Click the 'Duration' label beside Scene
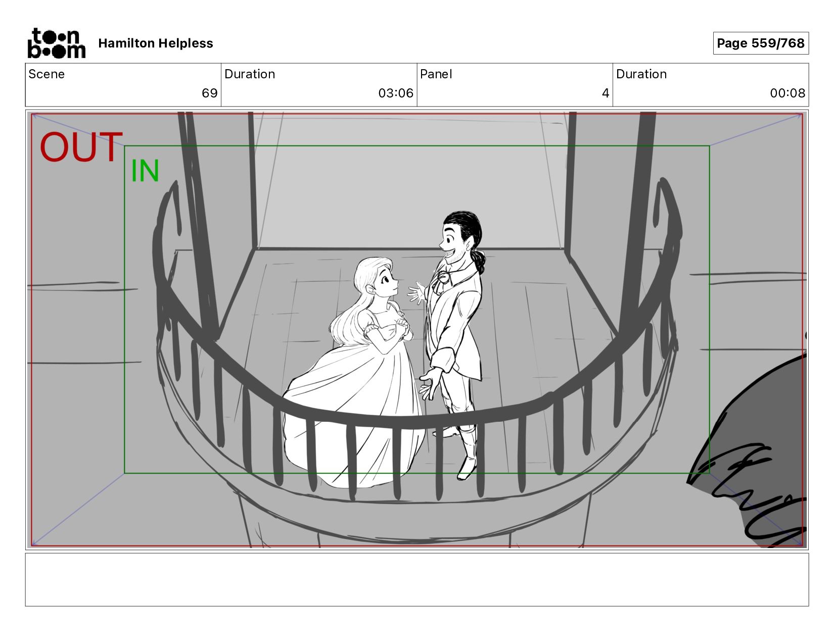The width and height of the screenshot is (834, 644). pyautogui.click(x=250, y=74)
